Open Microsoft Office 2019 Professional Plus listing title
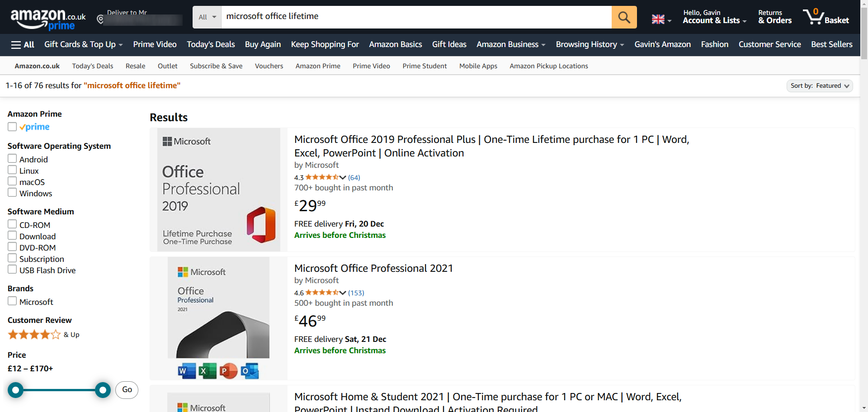 point(491,146)
